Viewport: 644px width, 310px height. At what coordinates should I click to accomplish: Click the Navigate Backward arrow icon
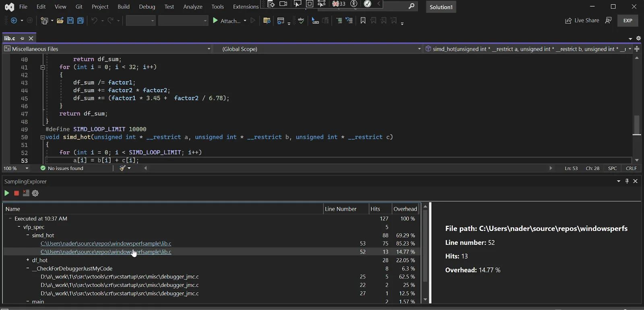coord(14,21)
